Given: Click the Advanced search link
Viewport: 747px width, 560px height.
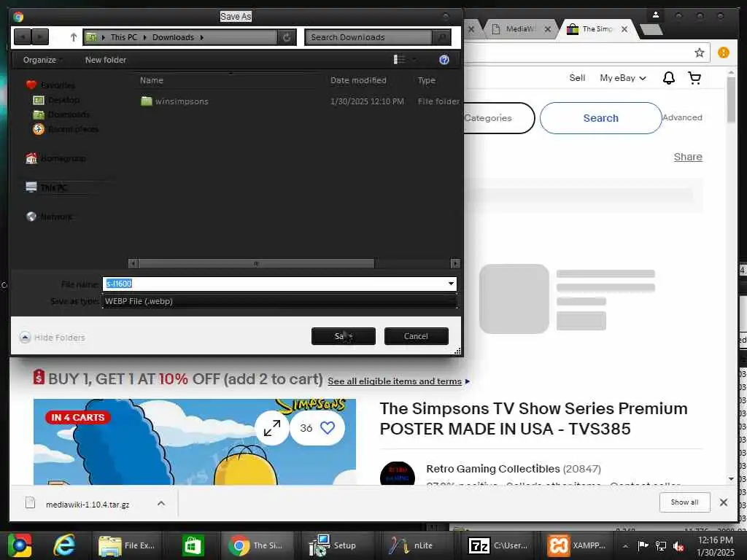Looking at the screenshot, I should click(682, 117).
